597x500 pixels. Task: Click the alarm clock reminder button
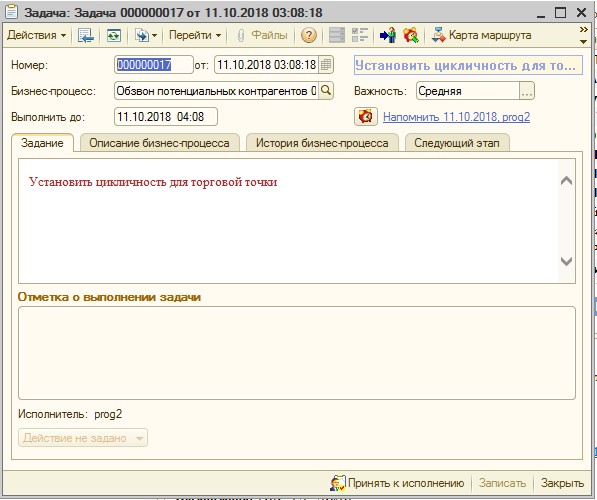[366, 117]
